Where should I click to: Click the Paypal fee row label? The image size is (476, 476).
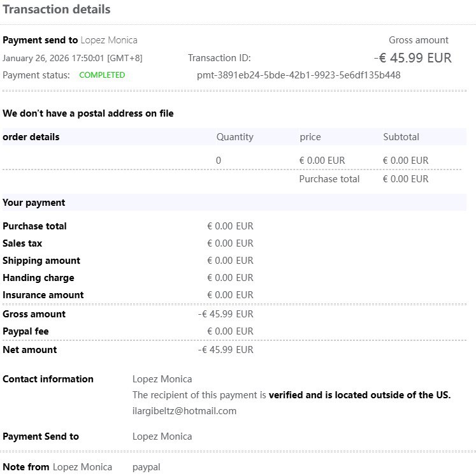(x=25, y=331)
